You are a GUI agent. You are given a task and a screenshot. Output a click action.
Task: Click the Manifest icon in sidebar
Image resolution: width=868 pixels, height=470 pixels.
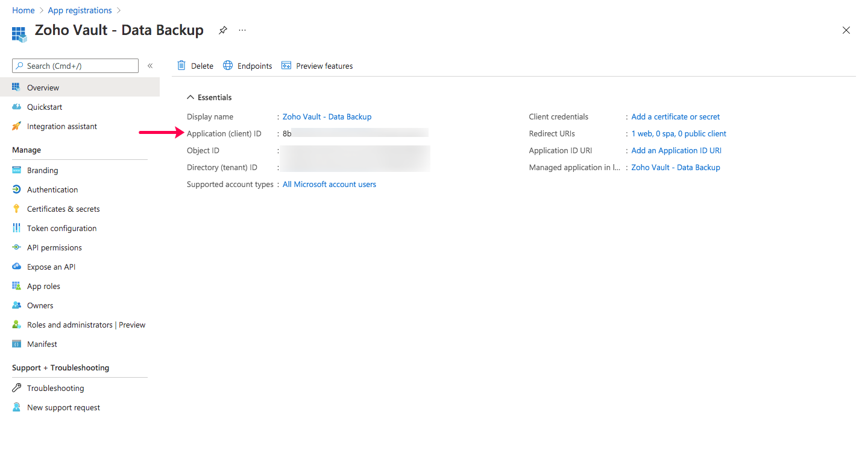coord(16,344)
